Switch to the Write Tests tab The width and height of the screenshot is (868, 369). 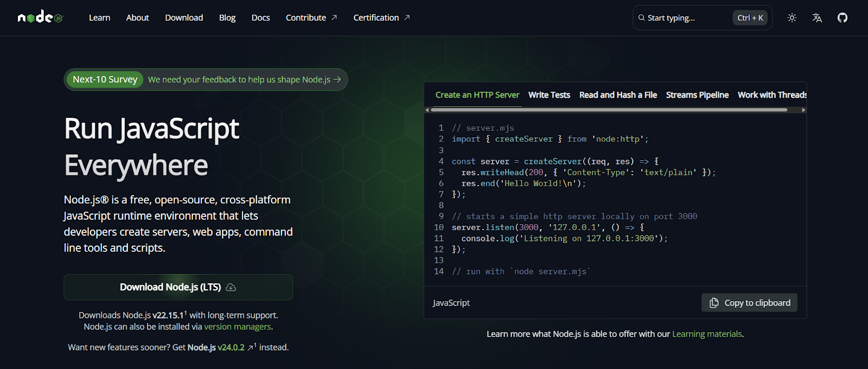549,95
